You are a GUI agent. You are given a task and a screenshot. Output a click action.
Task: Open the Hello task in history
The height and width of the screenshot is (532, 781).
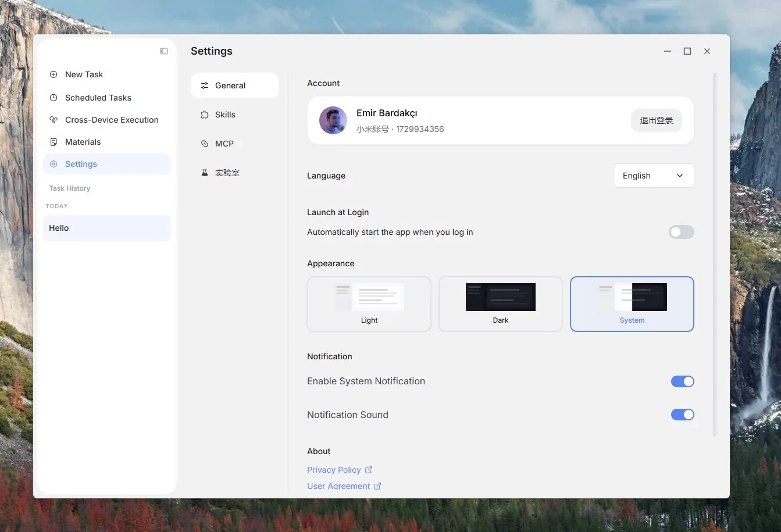click(x=106, y=228)
